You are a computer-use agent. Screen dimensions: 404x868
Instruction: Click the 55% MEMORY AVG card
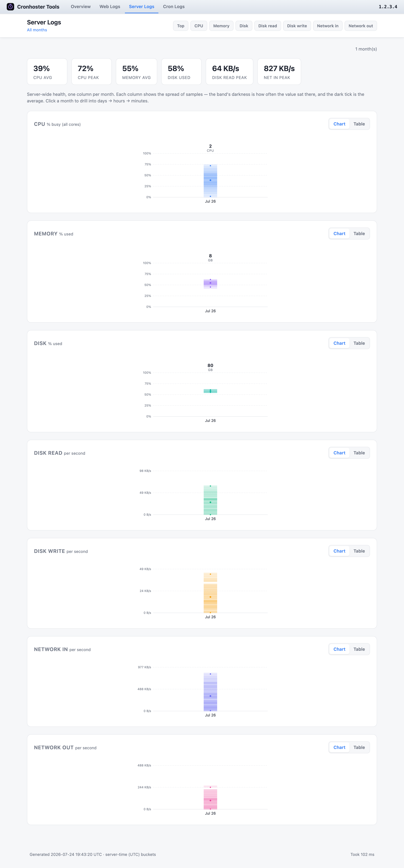coord(136,71)
